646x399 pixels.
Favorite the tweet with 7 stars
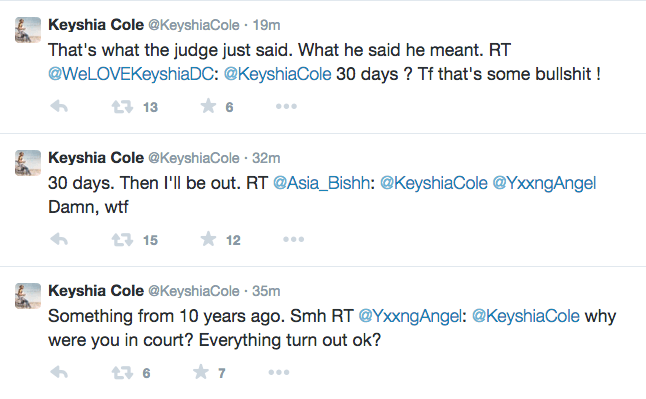pyautogui.click(x=201, y=372)
